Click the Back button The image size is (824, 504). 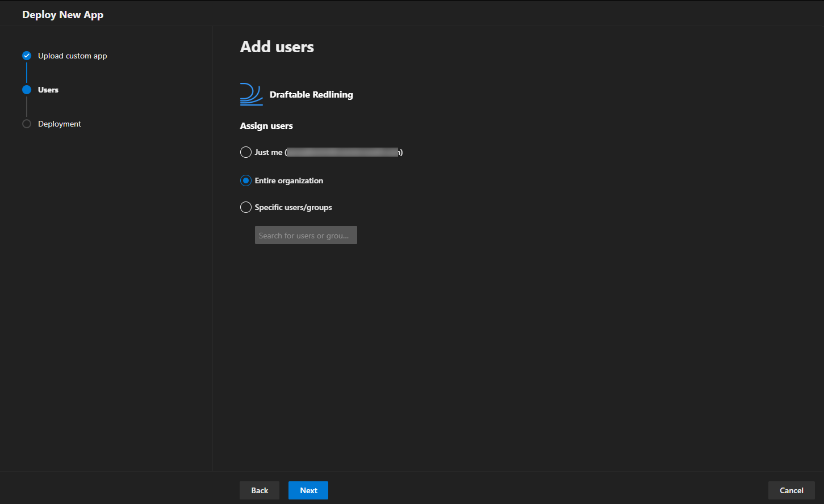coord(260,490)
